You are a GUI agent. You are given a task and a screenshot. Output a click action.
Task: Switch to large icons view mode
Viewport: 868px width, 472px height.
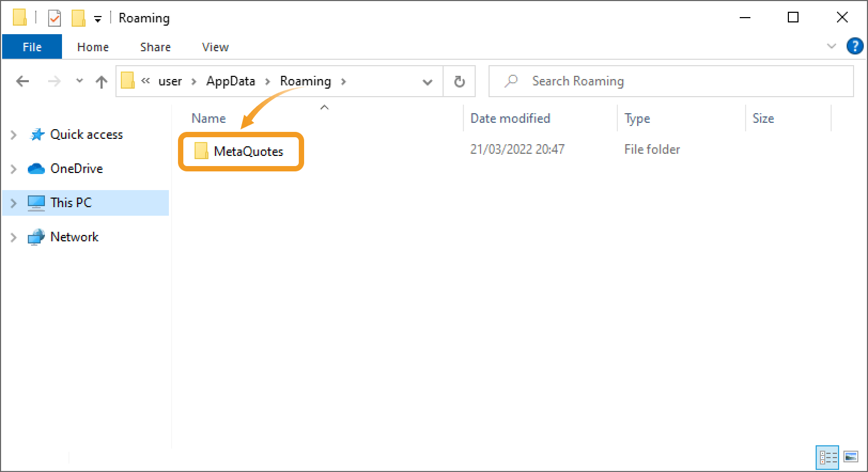point(850,457)
